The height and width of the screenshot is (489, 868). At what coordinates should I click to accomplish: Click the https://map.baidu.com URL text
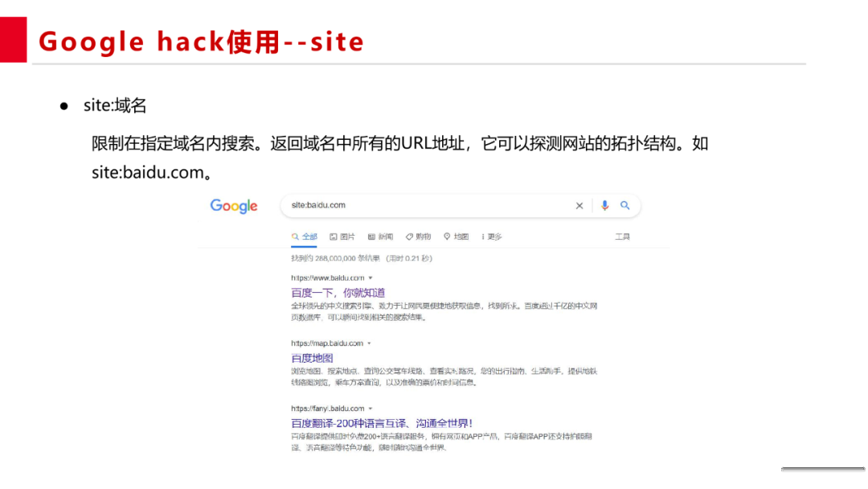(327, 343)
